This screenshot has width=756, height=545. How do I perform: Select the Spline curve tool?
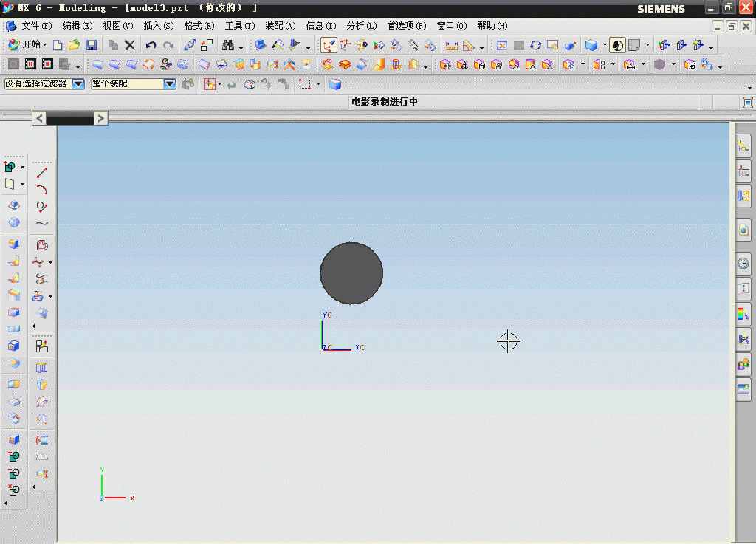[x=42, y=223]
